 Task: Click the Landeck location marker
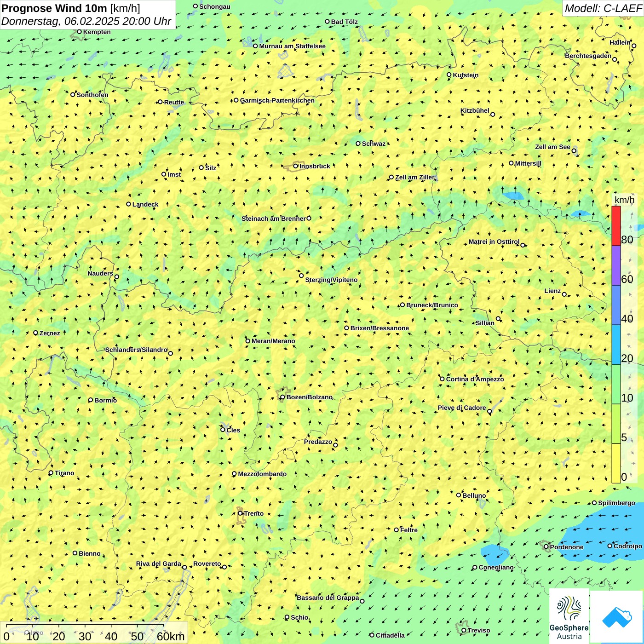click(x=128, y=204)
